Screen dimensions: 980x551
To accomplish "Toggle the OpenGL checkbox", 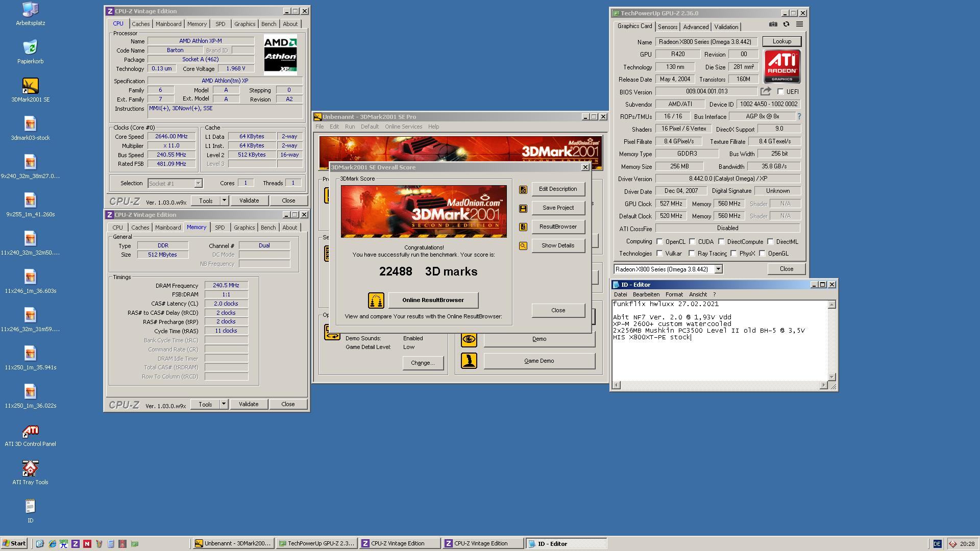I will 762,254.
